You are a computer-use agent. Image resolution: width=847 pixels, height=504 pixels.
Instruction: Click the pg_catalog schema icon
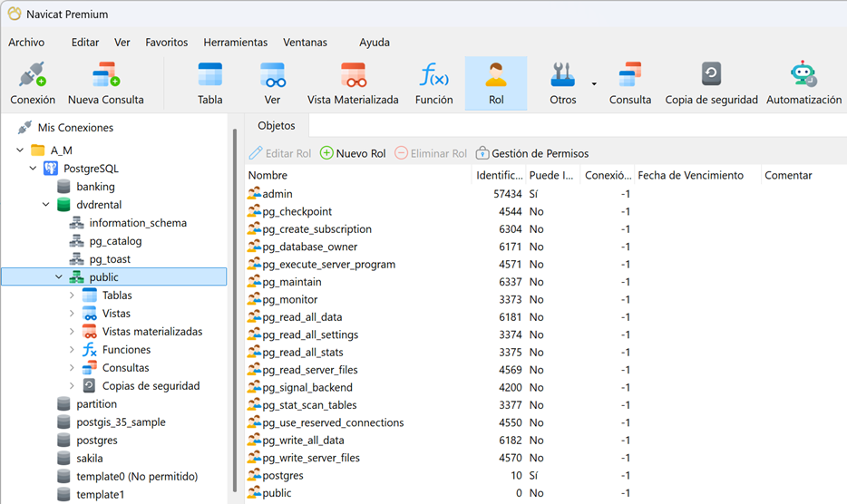(x=77, y=241)
